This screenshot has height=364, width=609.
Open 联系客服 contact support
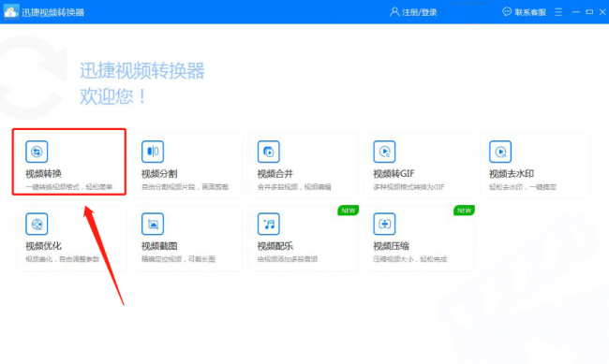click(x=530, y=12)
